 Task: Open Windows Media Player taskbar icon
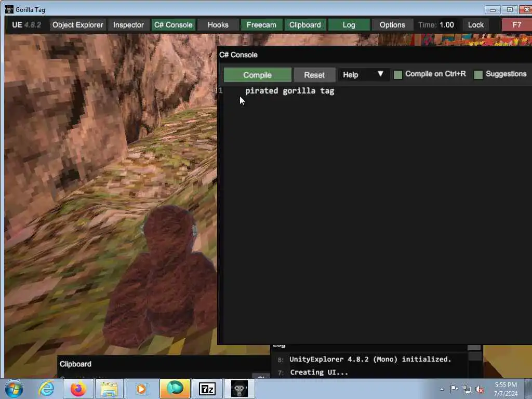click(141, 389)
